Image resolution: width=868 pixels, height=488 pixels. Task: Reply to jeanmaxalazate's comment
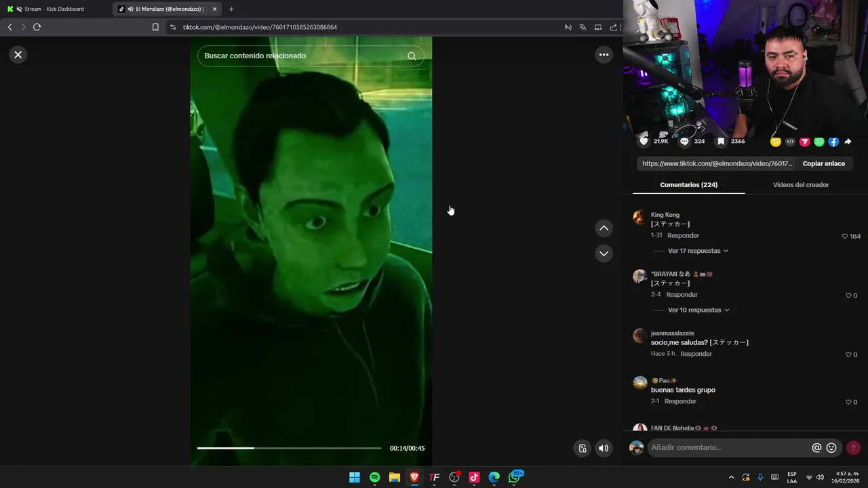696,354
